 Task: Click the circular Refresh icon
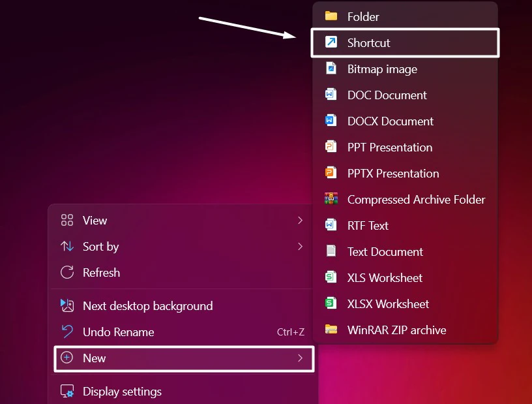67,272
